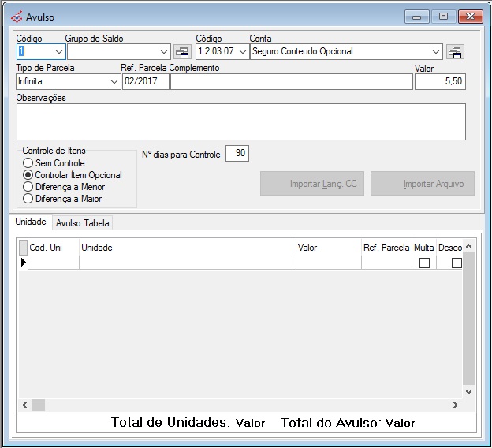Click the grid's horizontal scrollbar right arrow

pyautogui.click(x=455, y=405)
